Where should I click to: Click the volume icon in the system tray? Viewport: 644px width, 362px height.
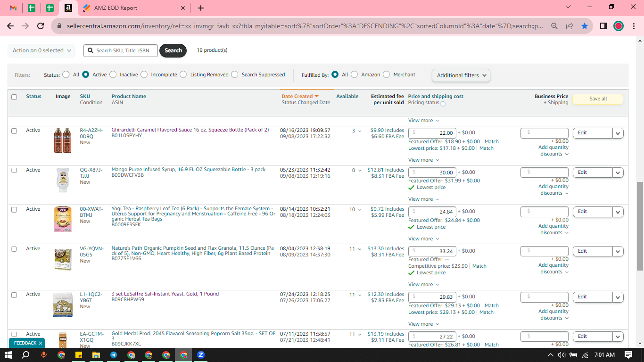(561, 355)
